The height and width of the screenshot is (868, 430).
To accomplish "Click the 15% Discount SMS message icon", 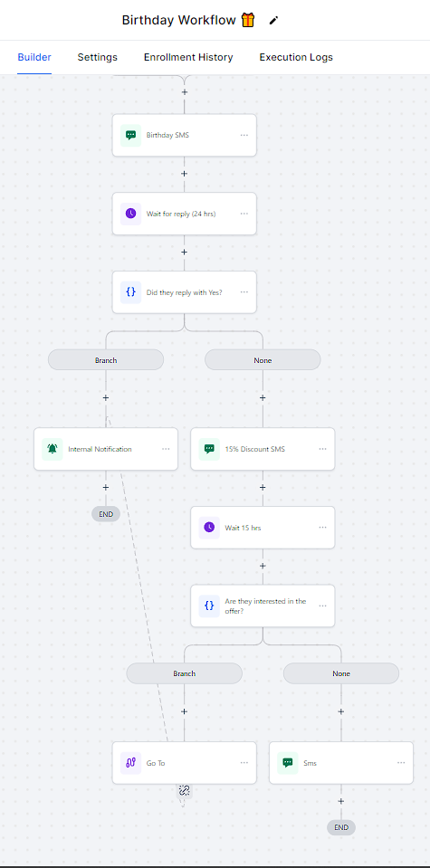I will (209, 449).
